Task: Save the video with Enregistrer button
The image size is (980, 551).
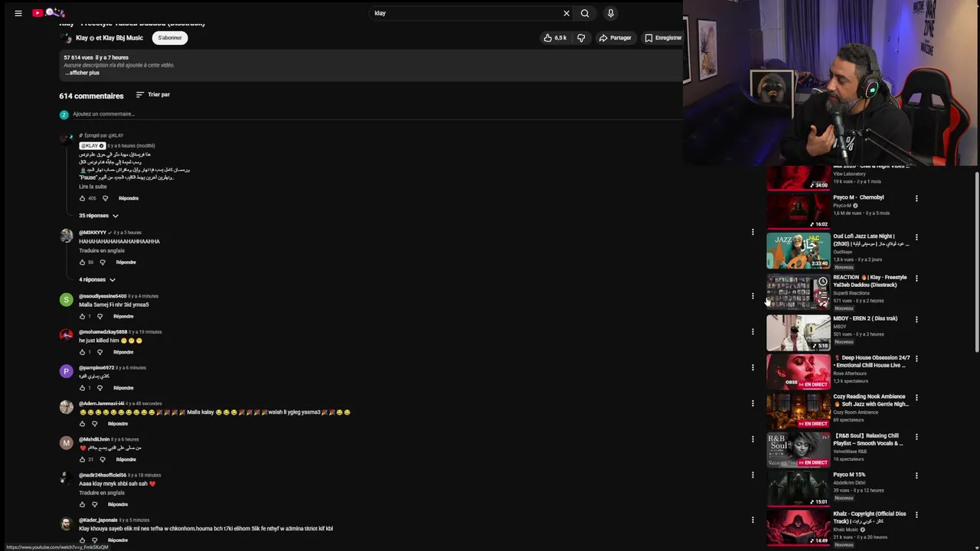Action: 663,37
